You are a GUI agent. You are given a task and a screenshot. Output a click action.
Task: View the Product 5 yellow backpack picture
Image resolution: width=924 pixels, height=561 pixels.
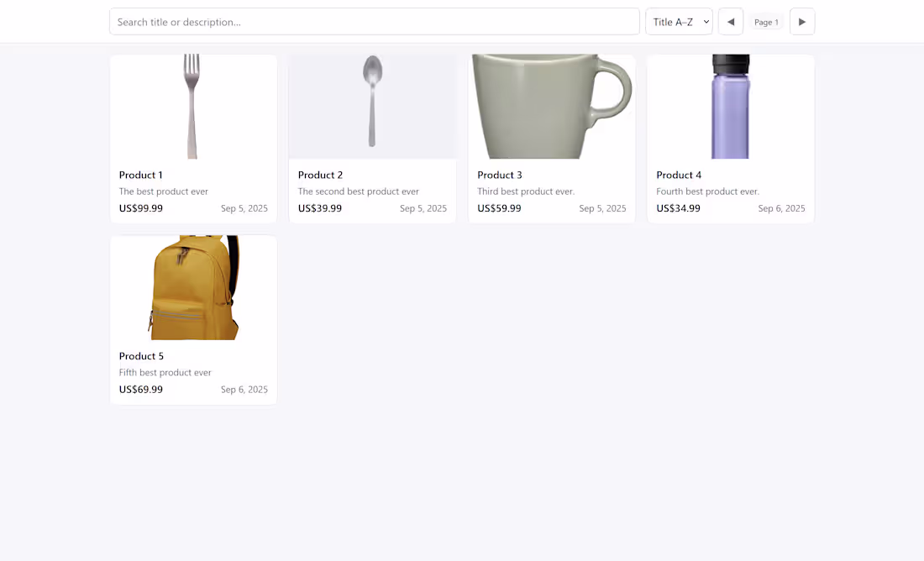[193, 287]
